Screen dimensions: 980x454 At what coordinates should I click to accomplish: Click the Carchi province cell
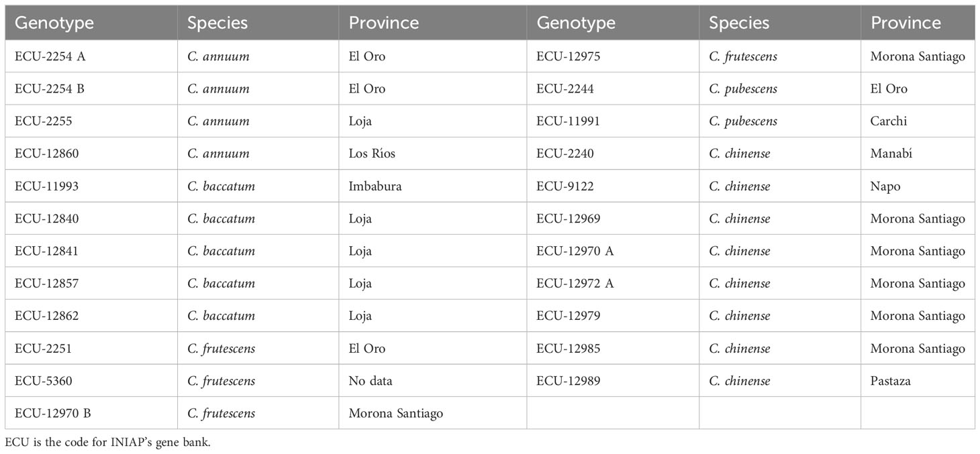(x=918, y=121)
